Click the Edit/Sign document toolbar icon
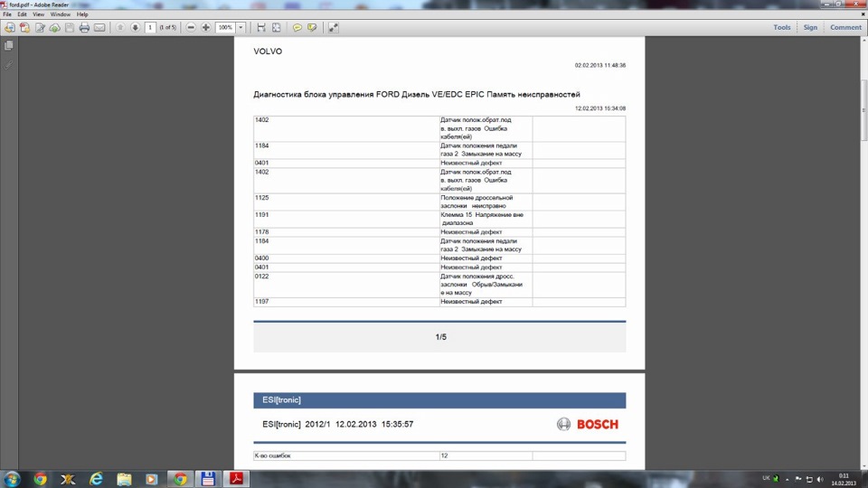This screenshot has height=488, width=868. coord(40,28)
